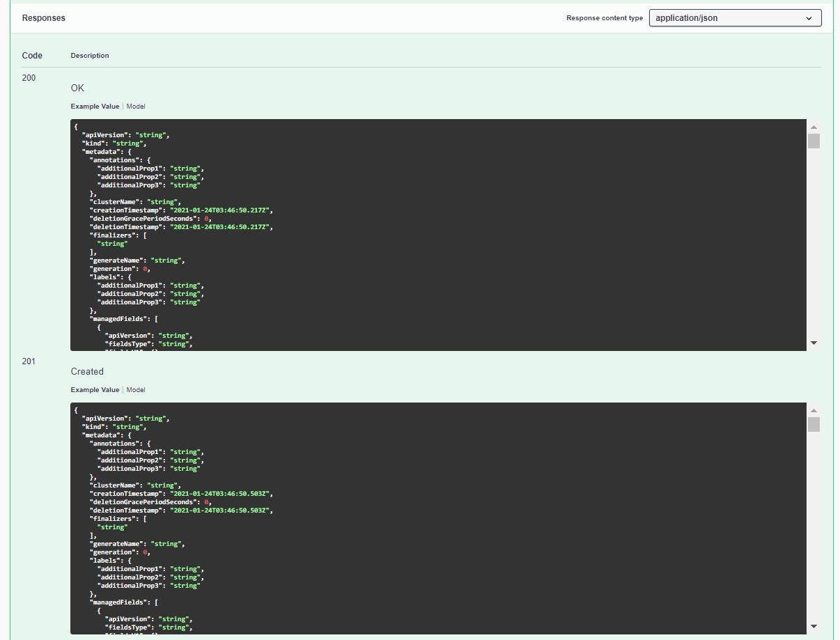
Task: Show the Model tab for 200 response
Action: pos(136,107)
